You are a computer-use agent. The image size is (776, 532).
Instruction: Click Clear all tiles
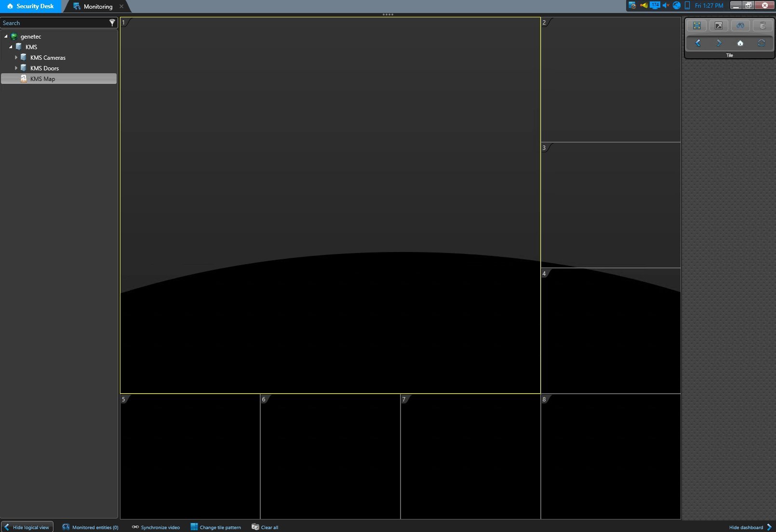click(265, 527)
